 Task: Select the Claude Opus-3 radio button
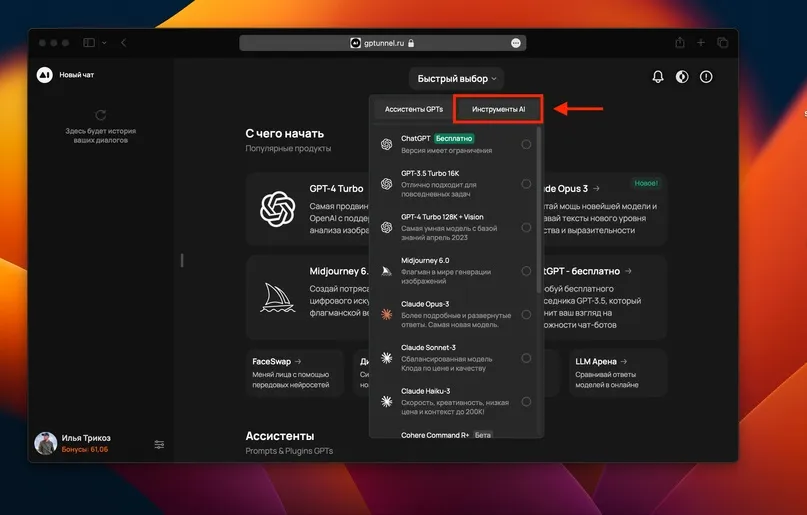click(526, 314)
